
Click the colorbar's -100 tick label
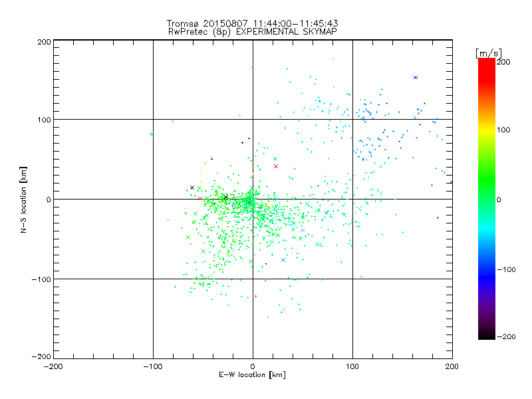(x=507, y=269)
